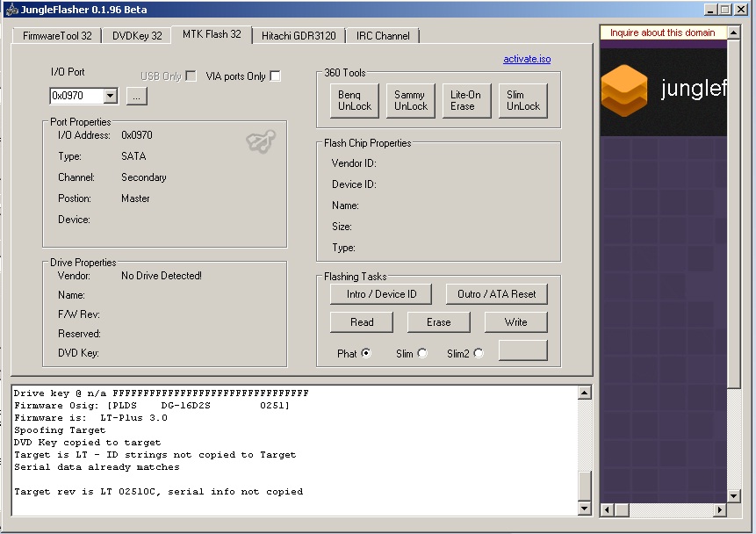The image size is (756, 534).
Task: Open the activate.iso link
Action: [527, 59]
